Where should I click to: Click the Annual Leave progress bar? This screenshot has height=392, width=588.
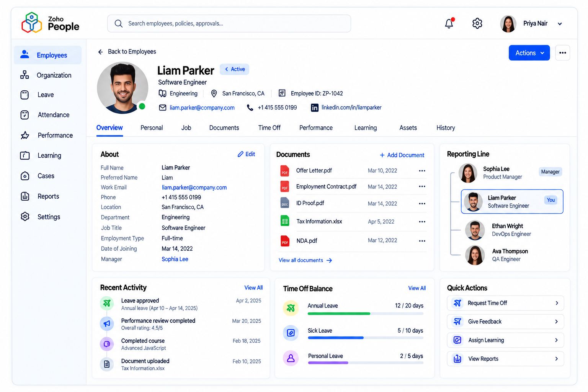[x=365, y=314]
